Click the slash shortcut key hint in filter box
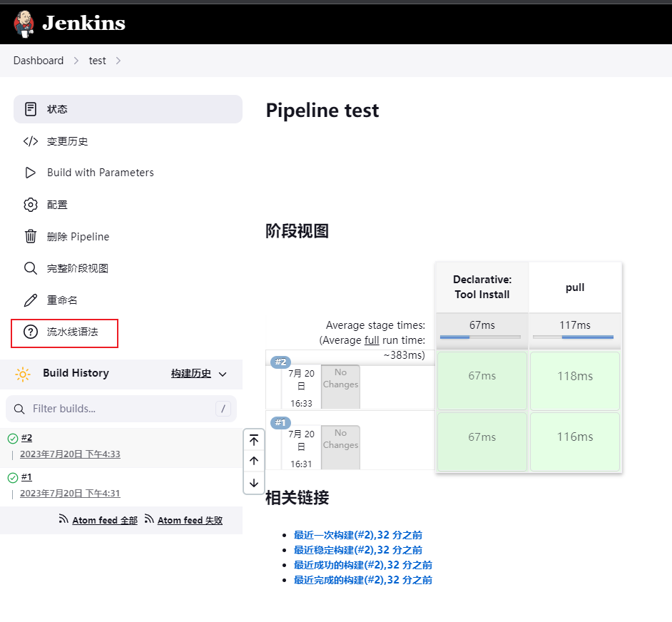Image resolution: width=672 pixels, height=622 pixels. tap(223, 409)
